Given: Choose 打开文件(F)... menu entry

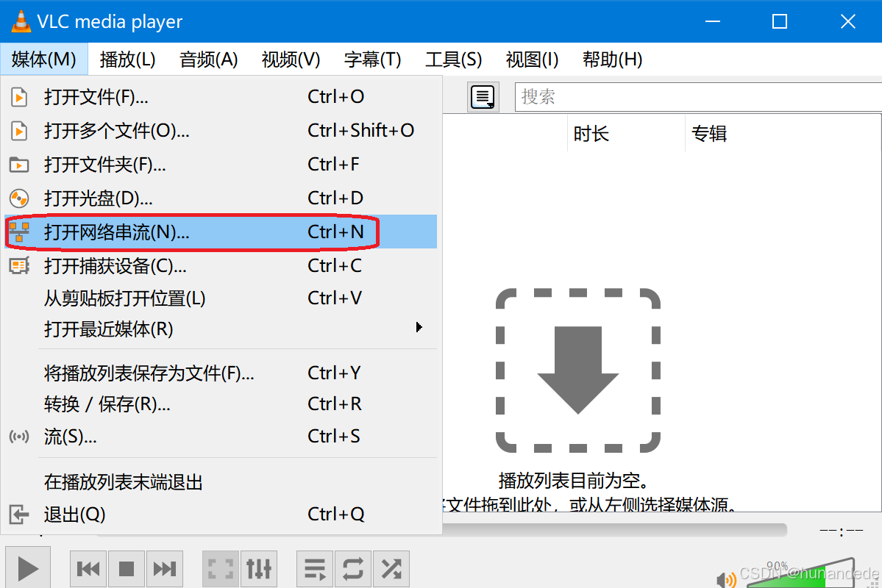Looking at the screenshot, I should pyautogui.click(x=221, y=97).
